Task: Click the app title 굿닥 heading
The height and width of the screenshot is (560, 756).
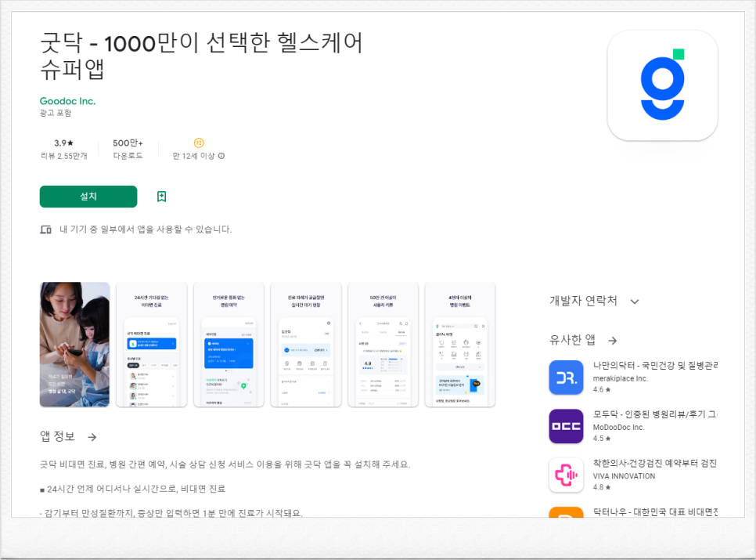Action: pos(201,56)
